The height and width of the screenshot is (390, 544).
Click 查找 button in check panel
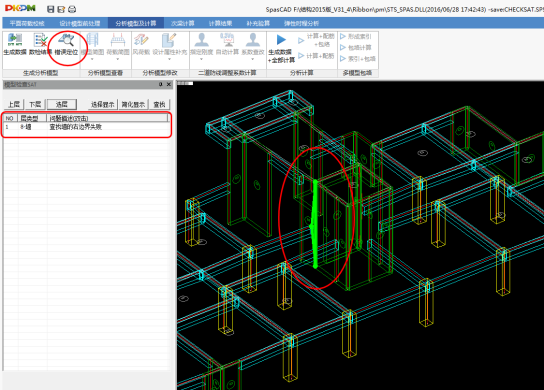pyautogui.click(x=159, y=104)
